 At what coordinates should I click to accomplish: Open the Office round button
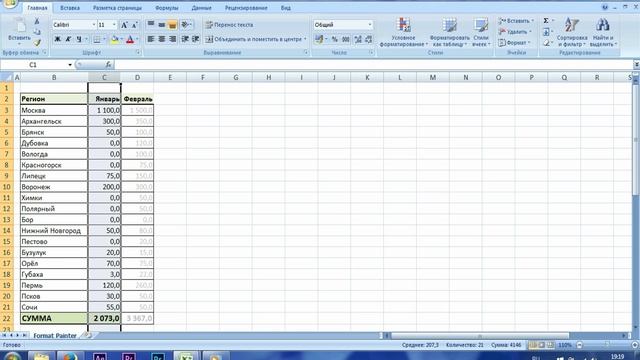point(10,4)
